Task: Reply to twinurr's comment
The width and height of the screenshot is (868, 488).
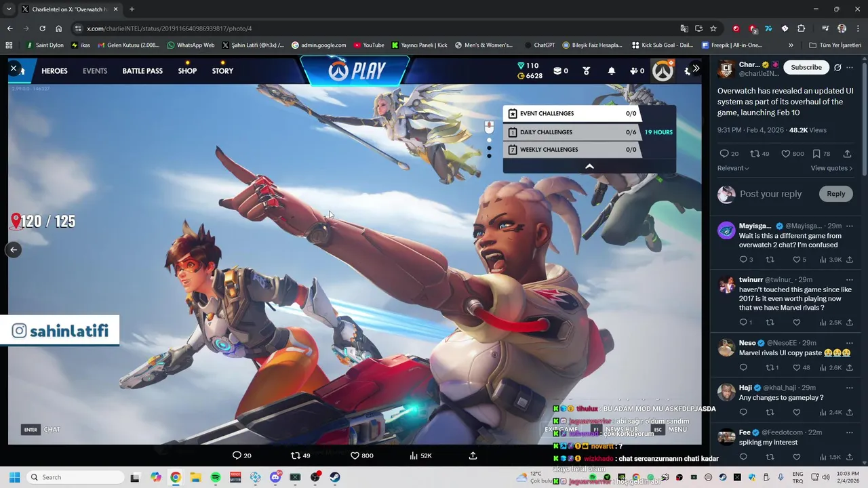Action: 746,323
